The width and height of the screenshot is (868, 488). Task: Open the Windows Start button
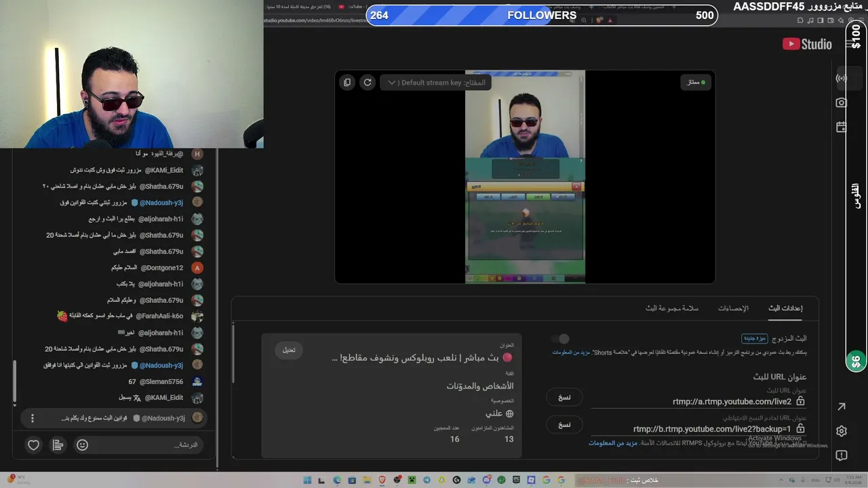pyautogui.click(x=307, y=480)
